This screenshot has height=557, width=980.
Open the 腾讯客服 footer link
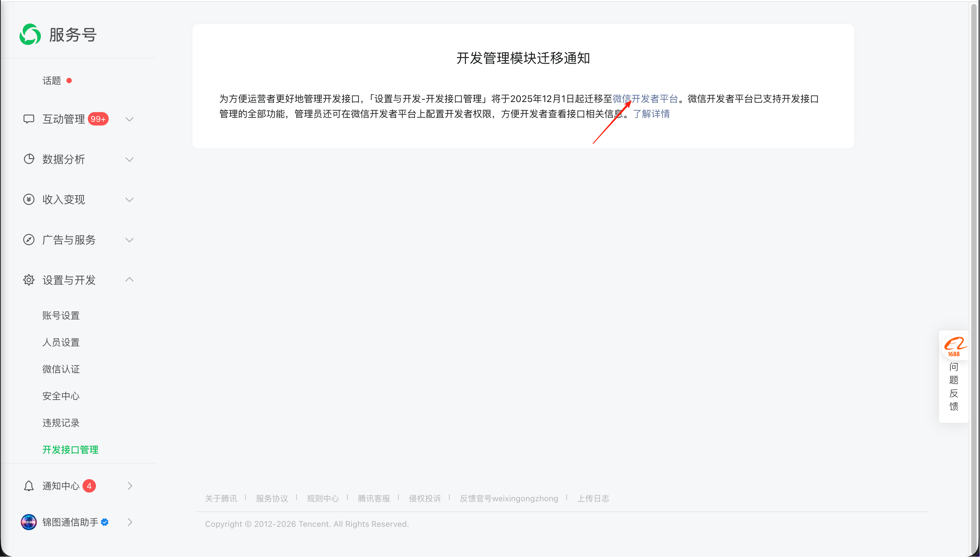coord(374,499)
